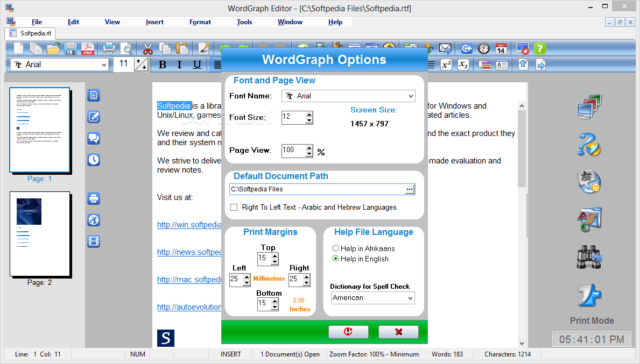Toggle italic formatting
The width and height of the screenshot is (640, 364).
pyautogui.click(x=180, y=65)
